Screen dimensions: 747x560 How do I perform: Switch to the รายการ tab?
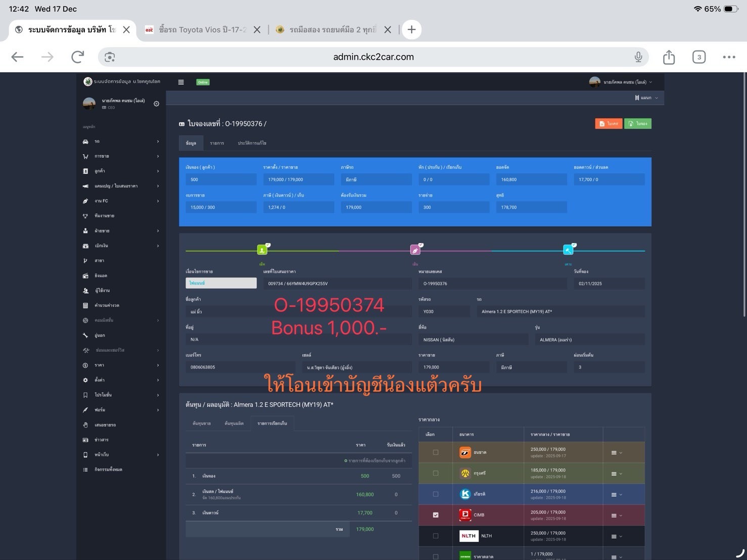(x=217, y=143)
